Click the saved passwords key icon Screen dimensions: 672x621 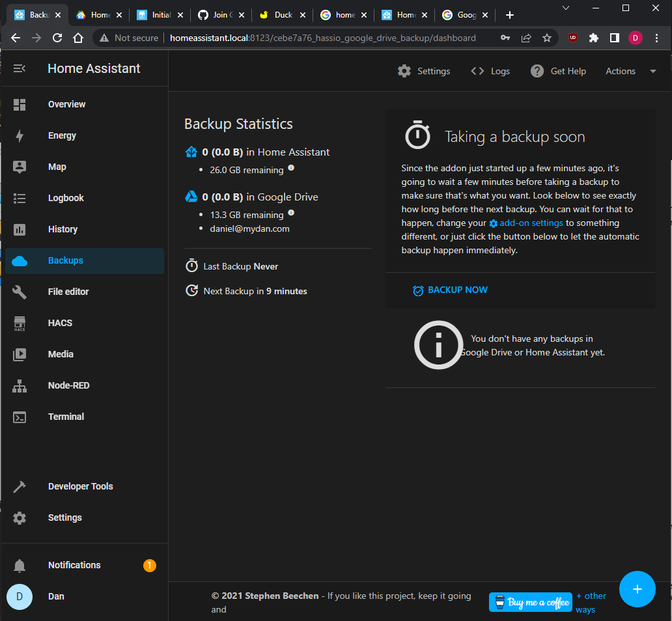point(505,38)
